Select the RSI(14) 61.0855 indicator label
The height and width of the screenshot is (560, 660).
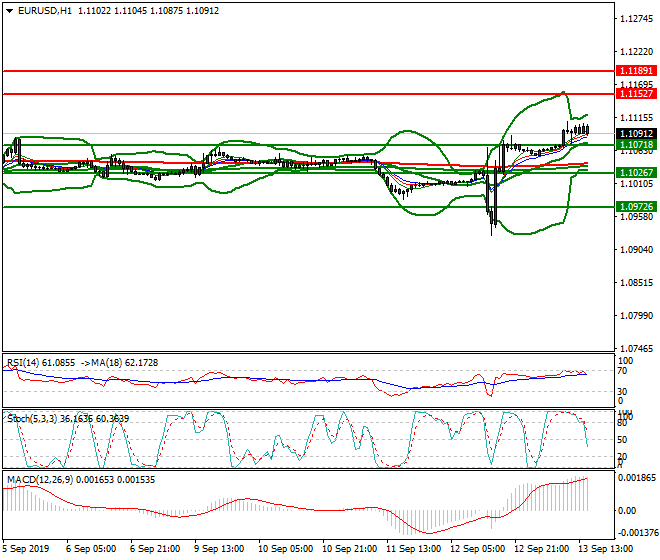[x=41, y=363]
